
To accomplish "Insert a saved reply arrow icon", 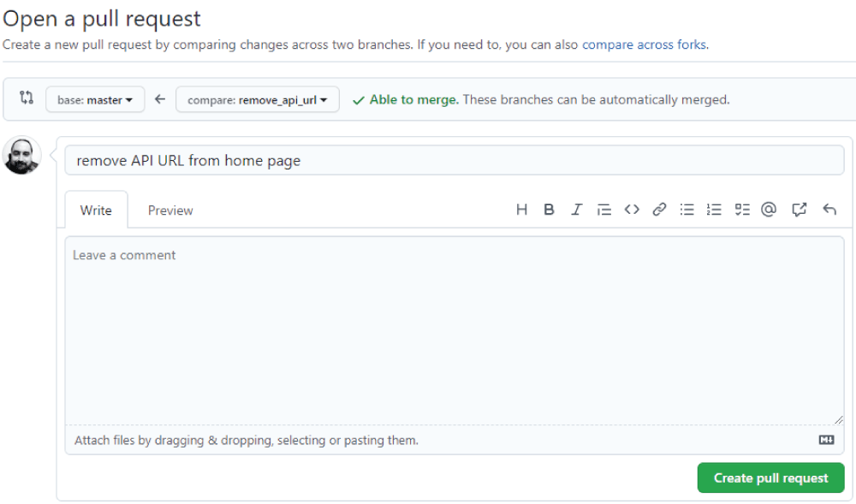I will (x=829, y=210).
